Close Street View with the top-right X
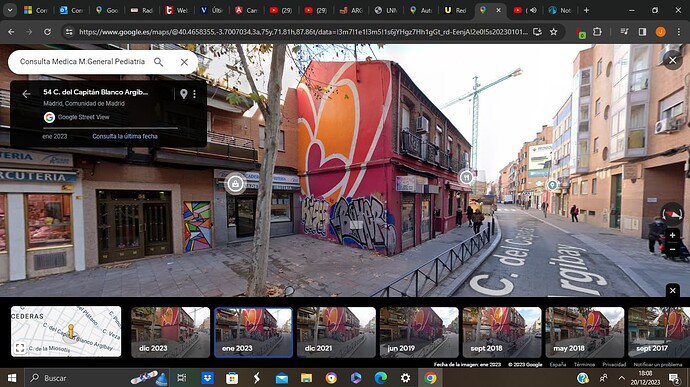 [x=672, y=60]
